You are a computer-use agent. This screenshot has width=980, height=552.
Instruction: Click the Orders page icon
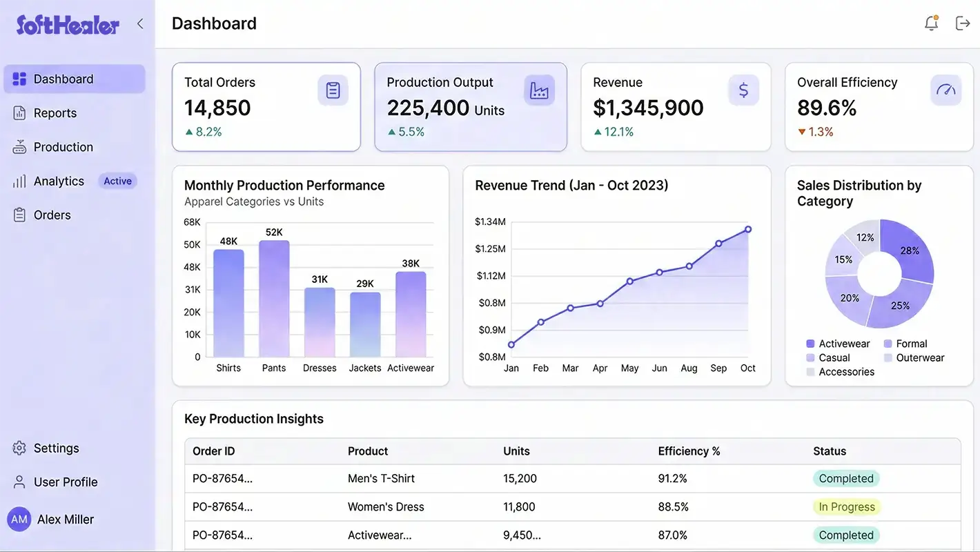pyautogui.click(x=19, y=215)
